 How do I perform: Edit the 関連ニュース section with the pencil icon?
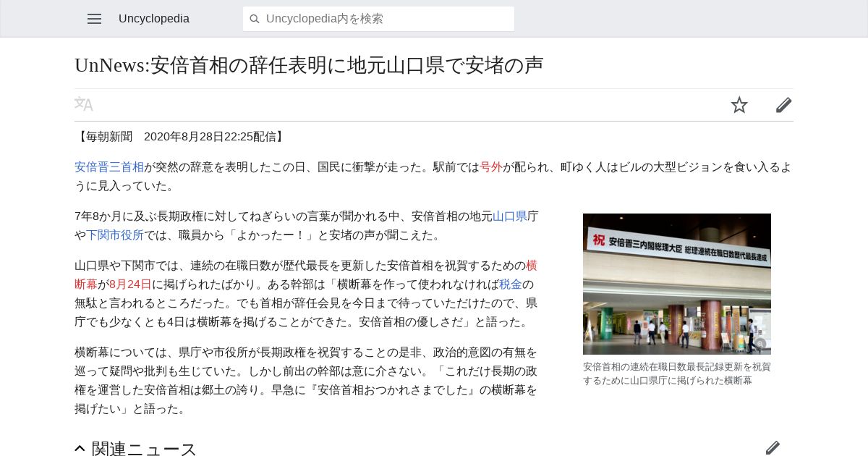click(x=773, y=448)
